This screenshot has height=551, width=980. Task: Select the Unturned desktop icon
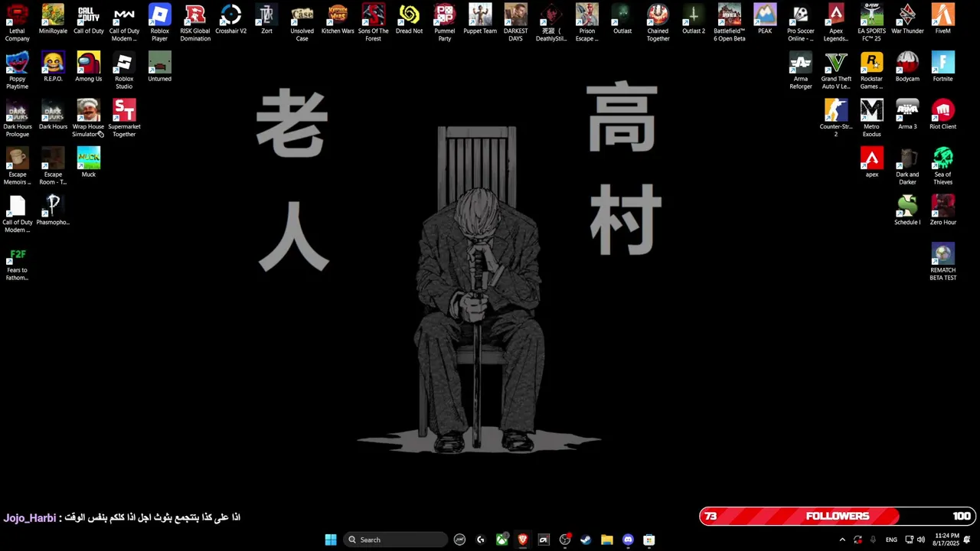[159, 67]
